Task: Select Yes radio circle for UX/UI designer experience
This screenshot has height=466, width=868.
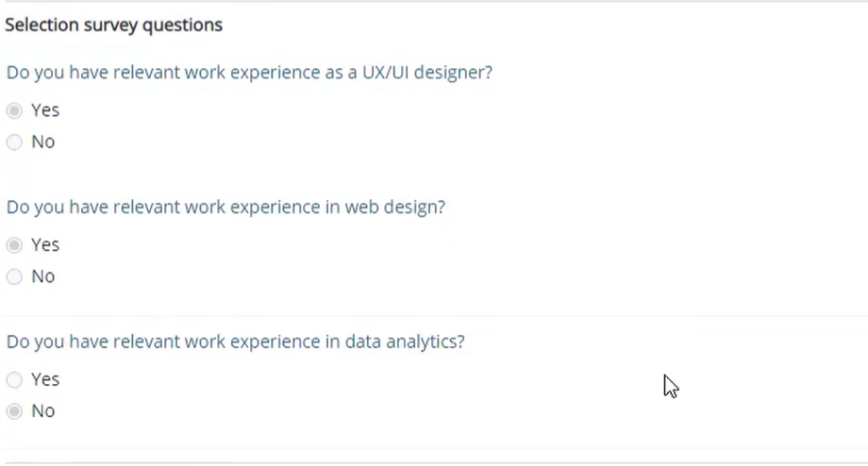Action: [14, 110]
